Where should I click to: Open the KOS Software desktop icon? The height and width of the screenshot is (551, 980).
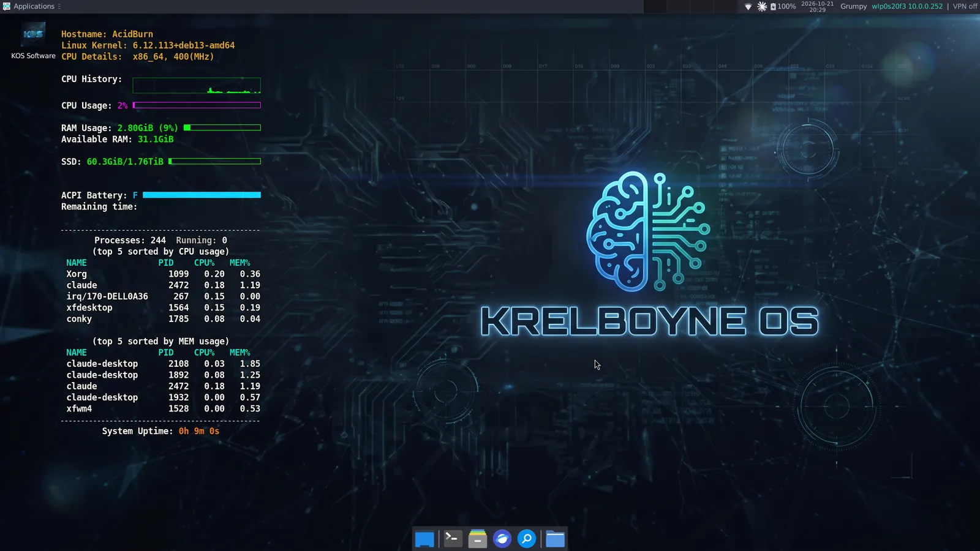(x=33, y=41)
